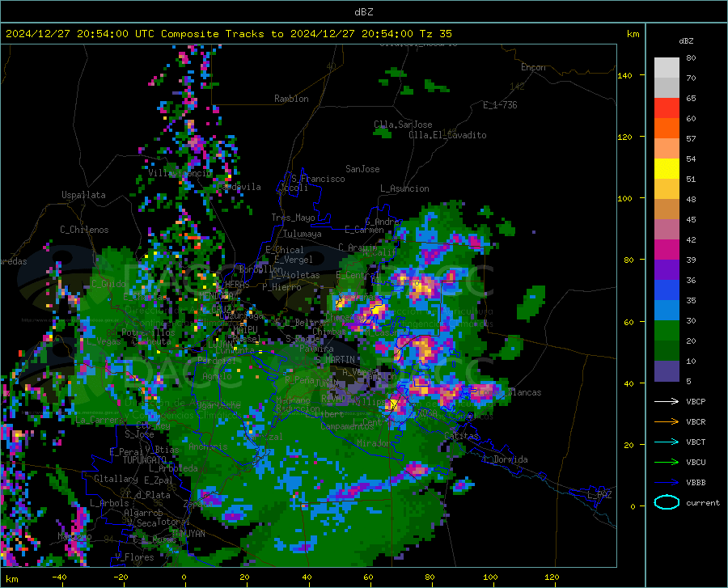Click the L_Dormida map label
The width and height of the screenshot is (728, 588).
(506, 459)
